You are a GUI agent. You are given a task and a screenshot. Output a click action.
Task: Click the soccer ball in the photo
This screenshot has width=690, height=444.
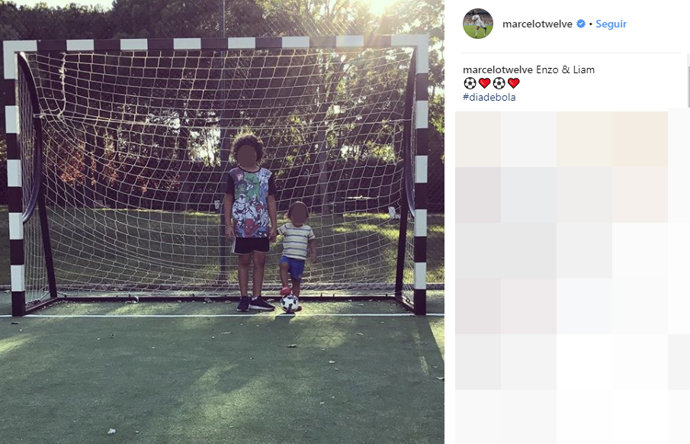pos(290,304)
